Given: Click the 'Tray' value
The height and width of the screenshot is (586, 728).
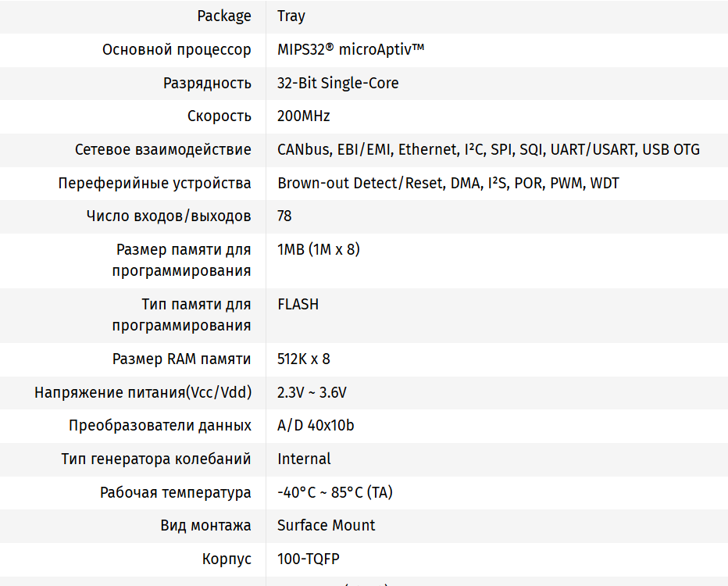Looking at the screenshot, I should click(291, 16).
